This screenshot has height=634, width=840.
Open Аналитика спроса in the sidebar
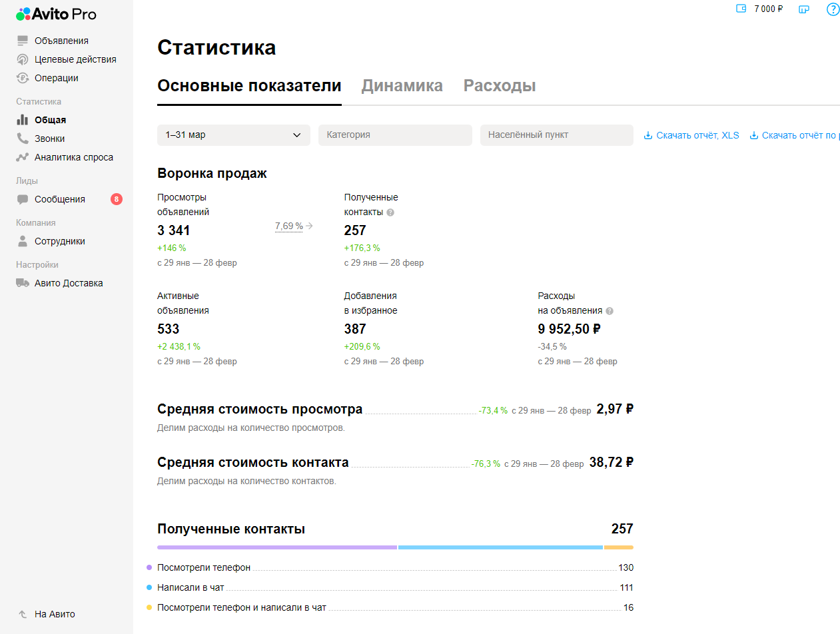[73, 157]
